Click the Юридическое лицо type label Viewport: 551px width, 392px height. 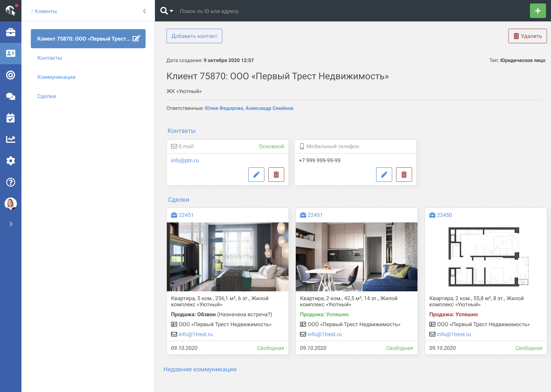(x=523, y=60)
